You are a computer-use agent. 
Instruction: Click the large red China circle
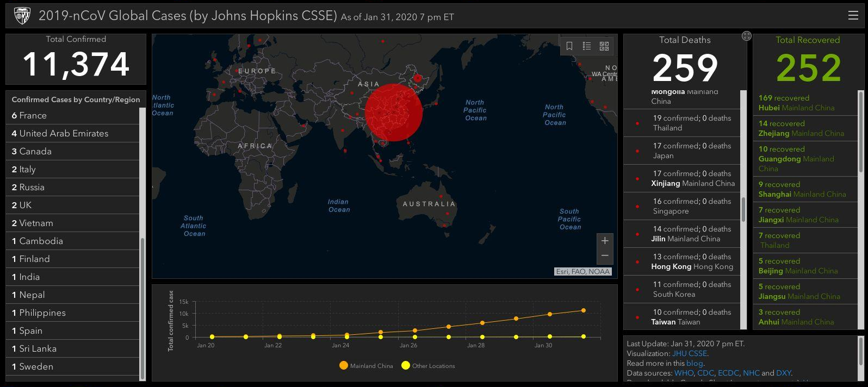(393, 112)
